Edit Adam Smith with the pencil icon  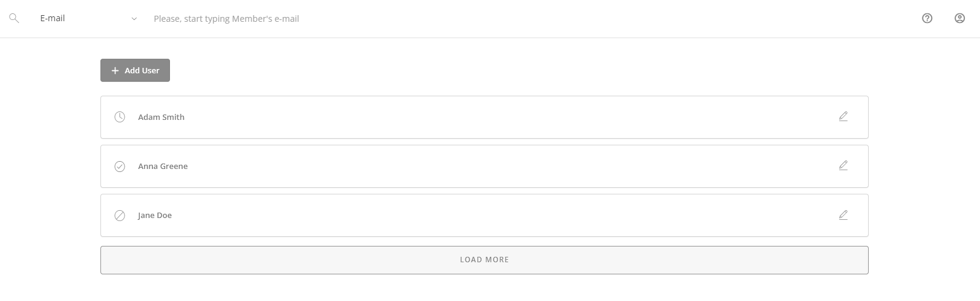(843, 116)
